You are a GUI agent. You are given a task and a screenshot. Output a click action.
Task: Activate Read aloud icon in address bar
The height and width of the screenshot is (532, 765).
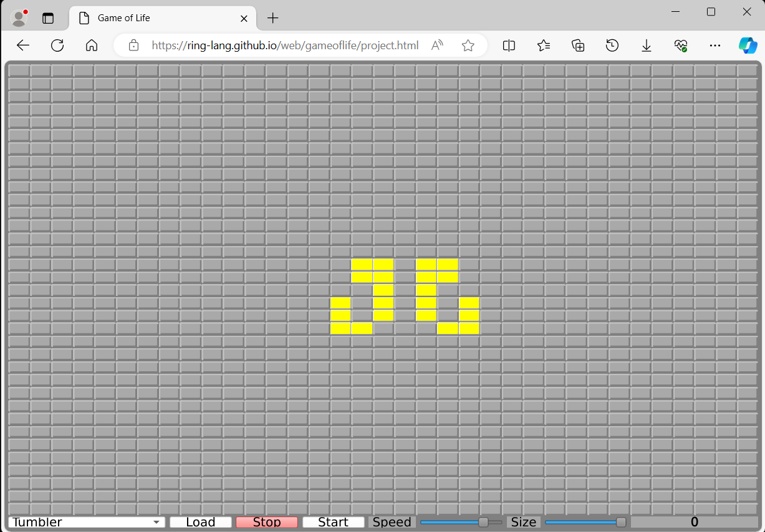coord(438,45)
